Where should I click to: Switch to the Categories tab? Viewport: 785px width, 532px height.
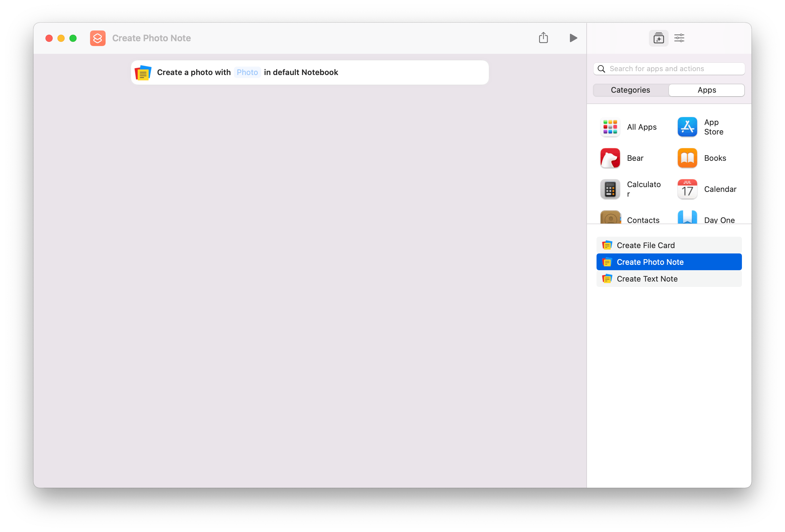(x=630, y=90)
